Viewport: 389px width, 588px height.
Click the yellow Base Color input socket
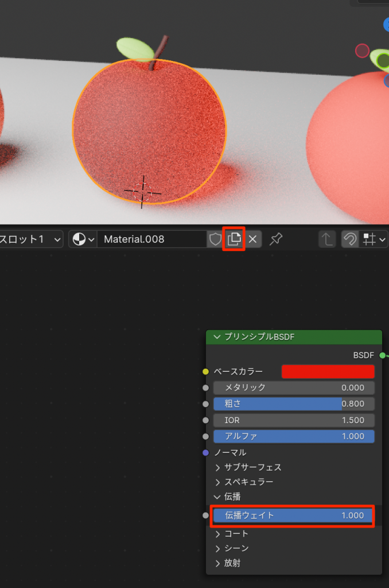pyautogui.click(x=206, y=372)
